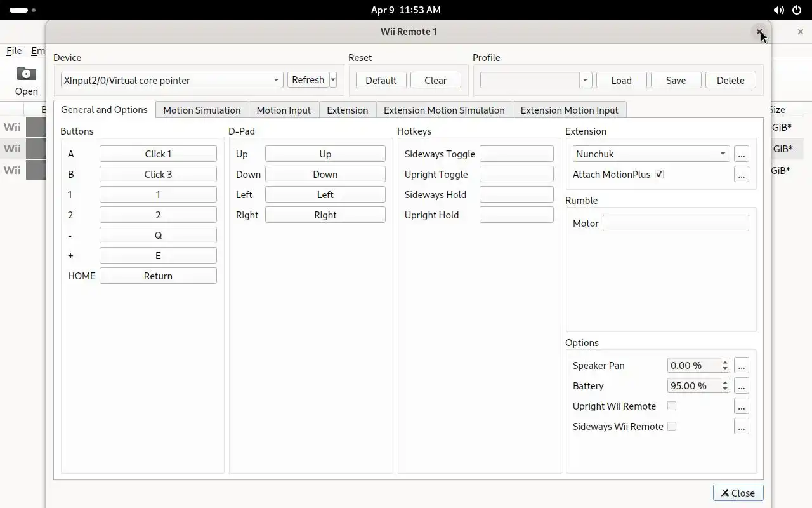
Task: Click the "..." button next to the Nunchuk dropdown
Action: [x=741, y=154]
